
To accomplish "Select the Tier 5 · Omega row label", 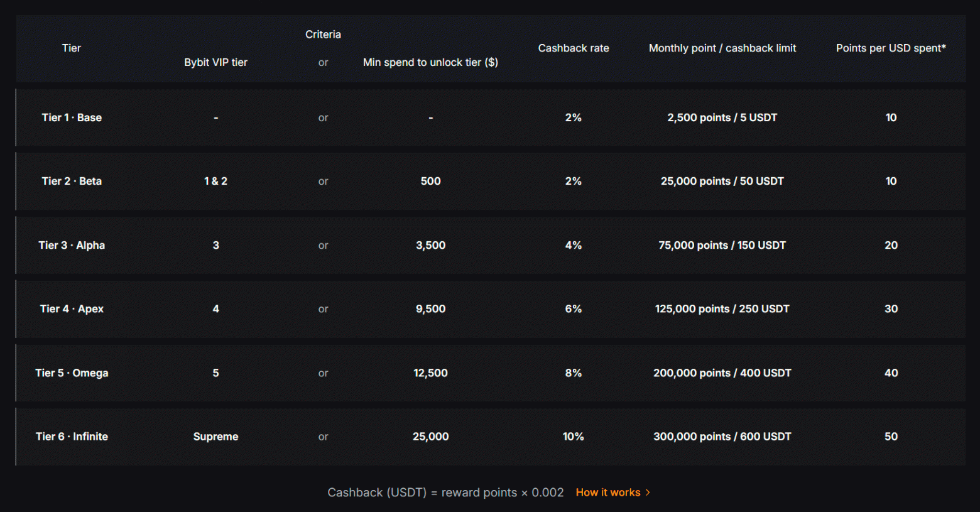I will (x=72, y=373).
